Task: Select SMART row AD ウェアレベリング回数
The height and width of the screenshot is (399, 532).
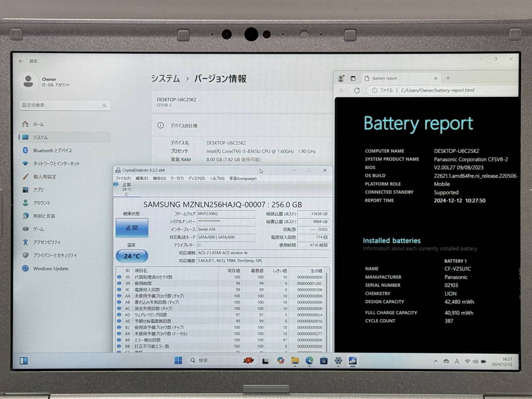Action: (221, 315)
